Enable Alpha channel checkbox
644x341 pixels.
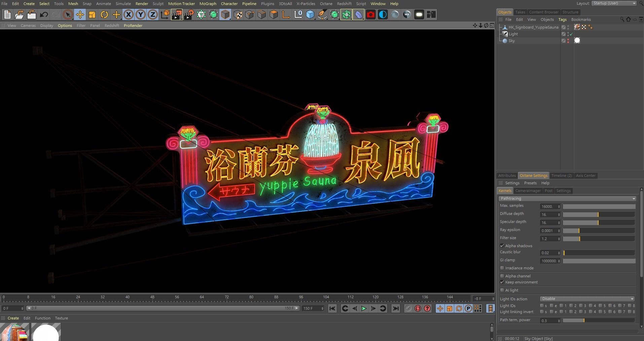[502, 276]
